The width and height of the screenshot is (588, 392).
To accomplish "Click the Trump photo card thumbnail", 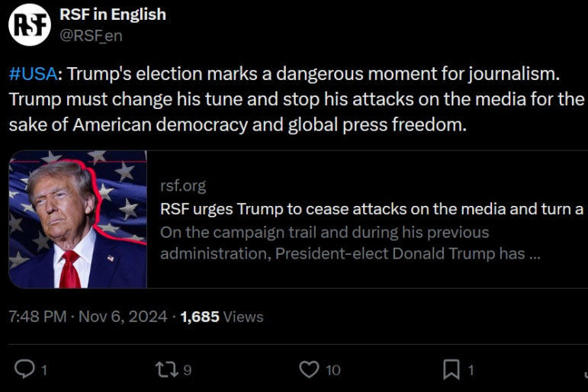I will pos(78,219).
